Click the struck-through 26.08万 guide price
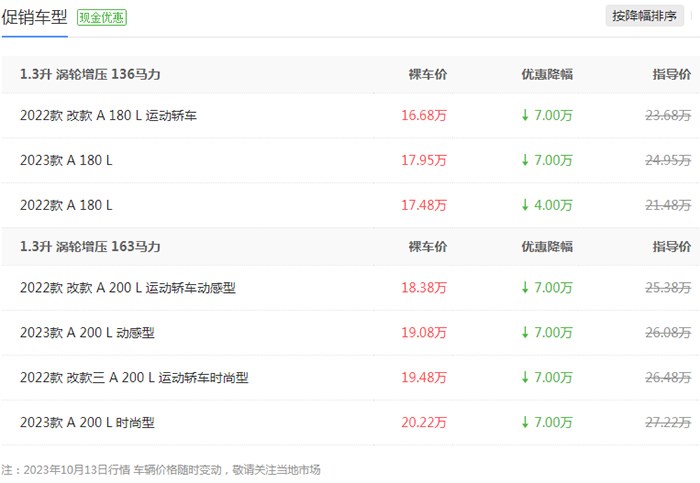 668,333
